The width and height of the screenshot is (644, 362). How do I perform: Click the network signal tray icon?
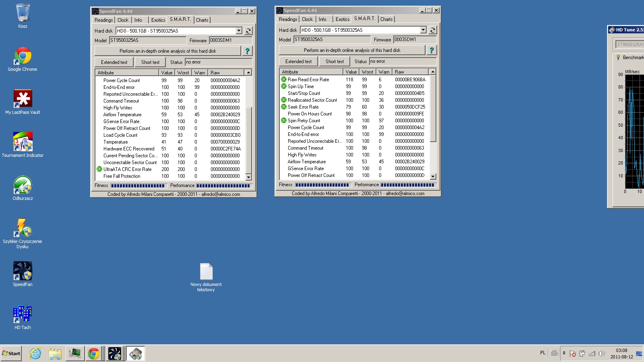592,354
